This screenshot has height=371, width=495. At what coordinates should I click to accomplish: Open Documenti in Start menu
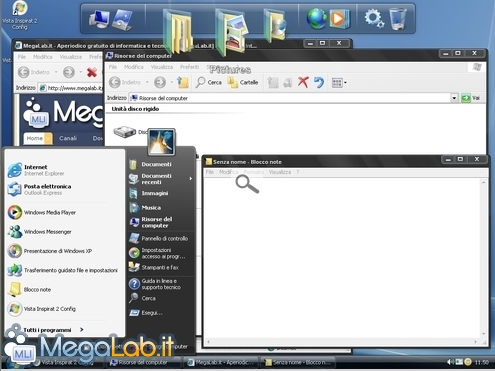pyautogui.click(x=150, y=164)
